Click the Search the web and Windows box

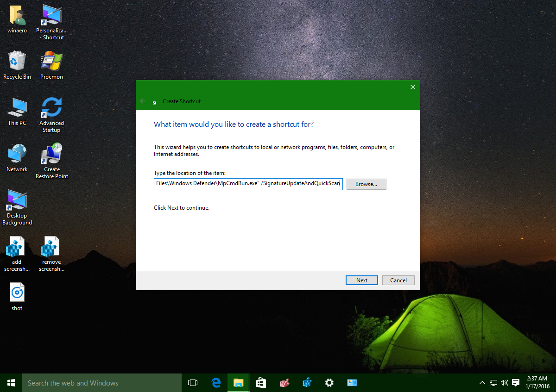coord(102,383)
